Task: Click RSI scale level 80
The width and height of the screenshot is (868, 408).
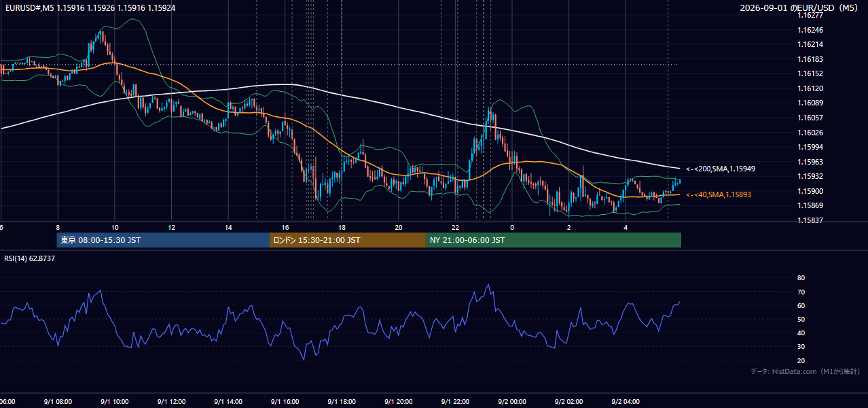Action: 801,278
